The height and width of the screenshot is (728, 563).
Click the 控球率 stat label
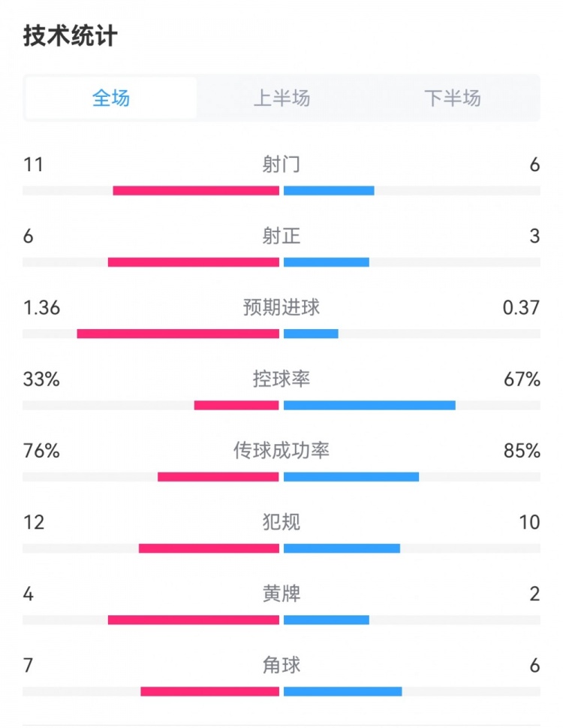pyautogui.click(x=281, y=379)
